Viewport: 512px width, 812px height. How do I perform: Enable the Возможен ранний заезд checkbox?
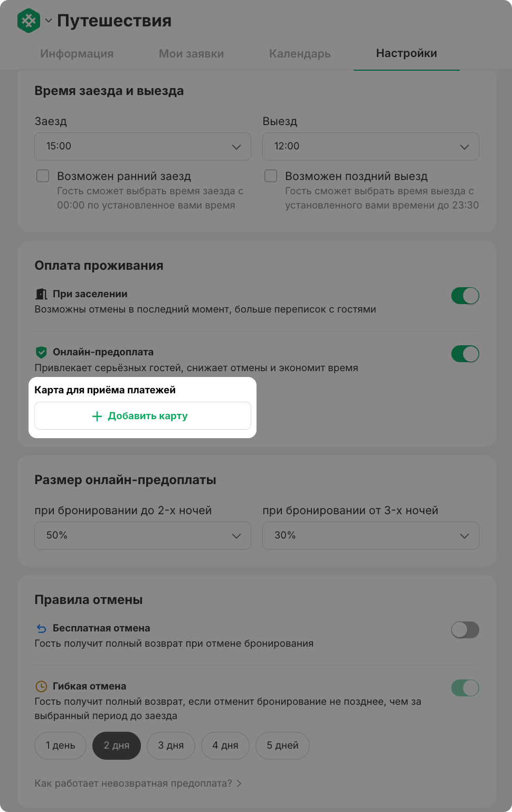pyautogui.click(x=43, y=176)
